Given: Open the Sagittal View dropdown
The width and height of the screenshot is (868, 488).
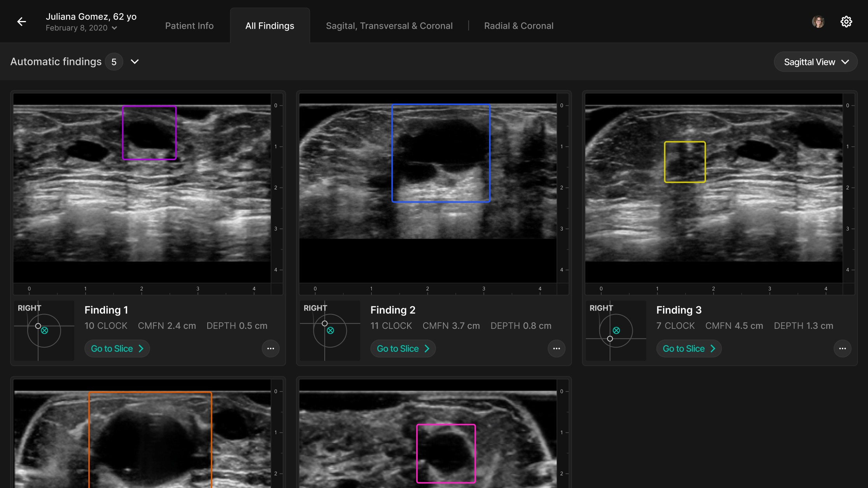Looking at the screenshot, I should click(815, 62).
